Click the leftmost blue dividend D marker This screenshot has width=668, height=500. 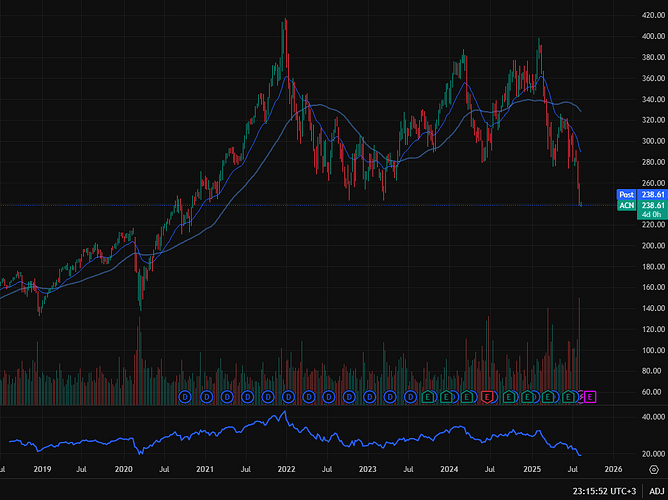185,397
